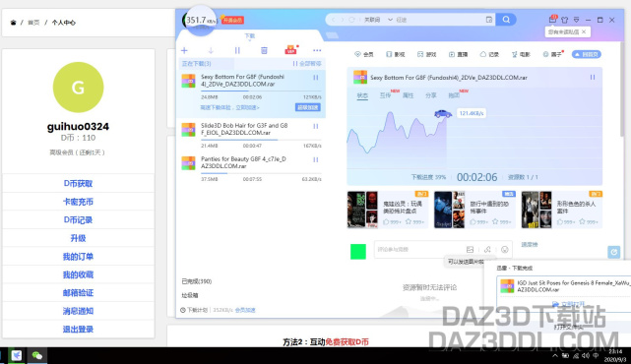Image resolution: width=631 pixels, height=364 pixels.
Task: Click the trash delete icon in toolbar
Action: click(x=264, y=50)
